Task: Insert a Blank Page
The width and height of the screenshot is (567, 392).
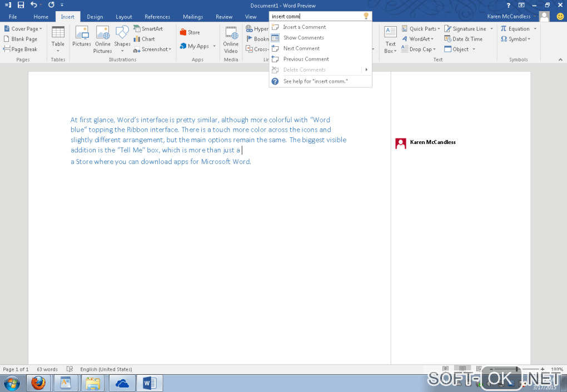Action: click(x=21, y=39)
